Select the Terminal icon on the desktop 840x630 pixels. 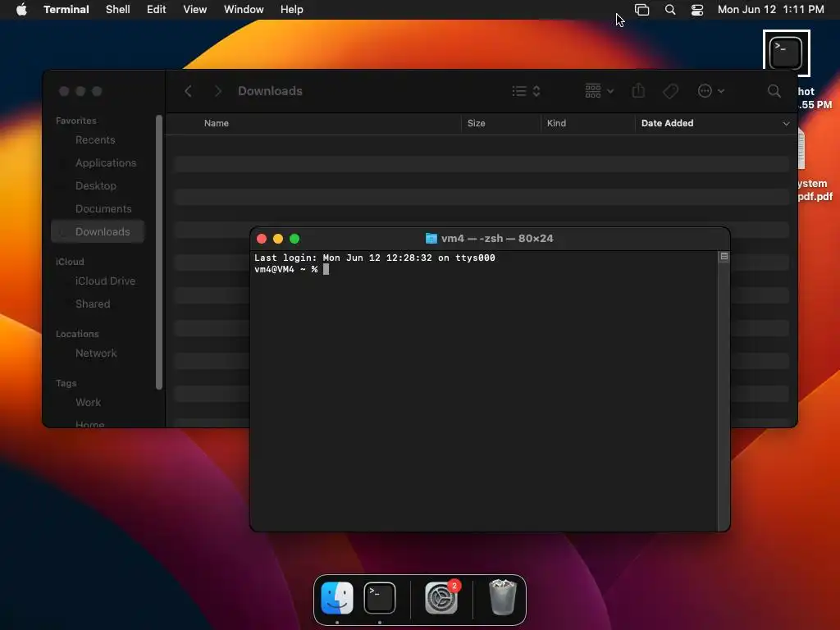[x=786, y=53]
